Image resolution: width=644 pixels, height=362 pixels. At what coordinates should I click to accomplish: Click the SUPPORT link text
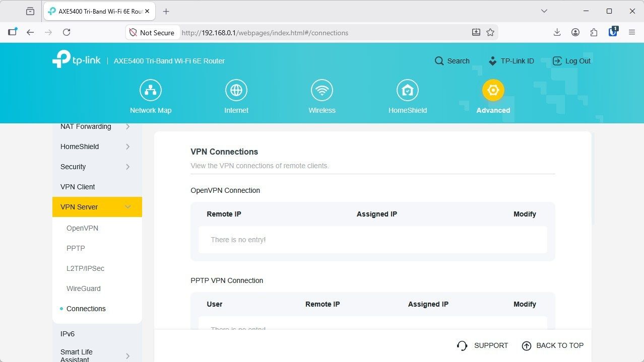pyautogui.click(x=491, y=345)
